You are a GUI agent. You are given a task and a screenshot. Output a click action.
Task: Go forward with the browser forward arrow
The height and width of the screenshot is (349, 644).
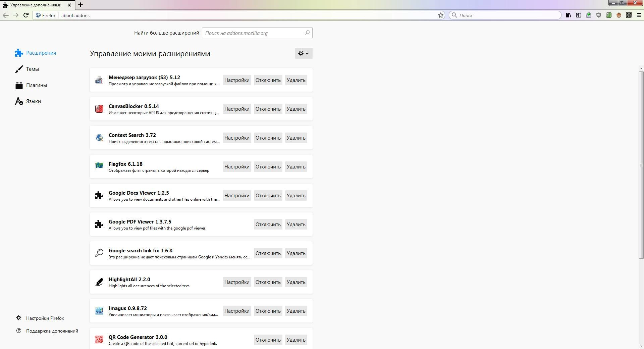tap(16, 15)
